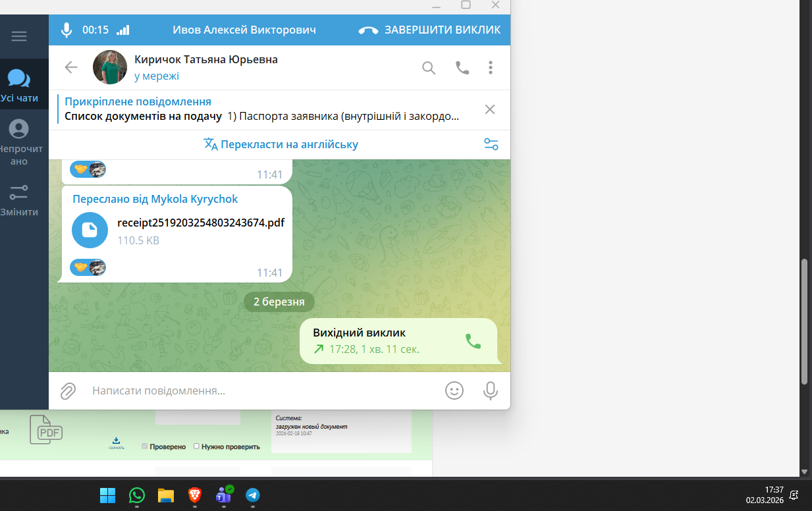The image size is (812, 511).
Task: Open receipt2519203254803243674.pdf file name
Action: (201, 223)
